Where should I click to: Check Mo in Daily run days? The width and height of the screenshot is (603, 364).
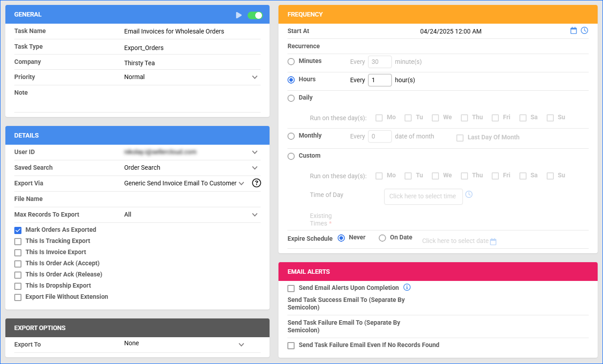click(379, 118)
